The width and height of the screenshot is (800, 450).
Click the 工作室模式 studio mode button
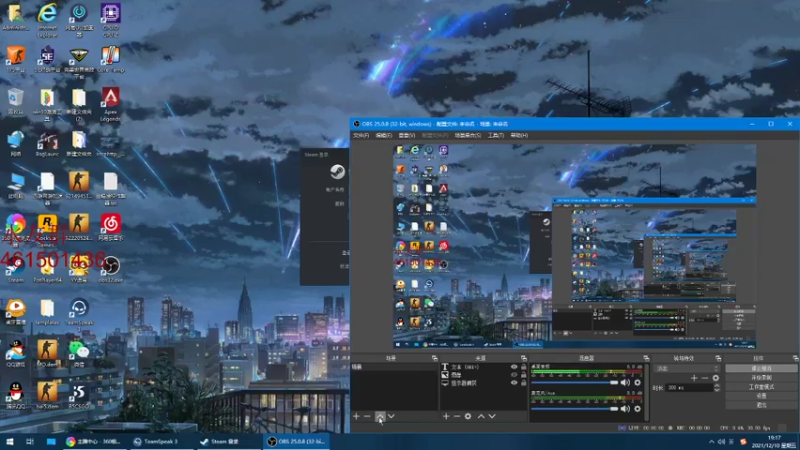click(761, 387)
